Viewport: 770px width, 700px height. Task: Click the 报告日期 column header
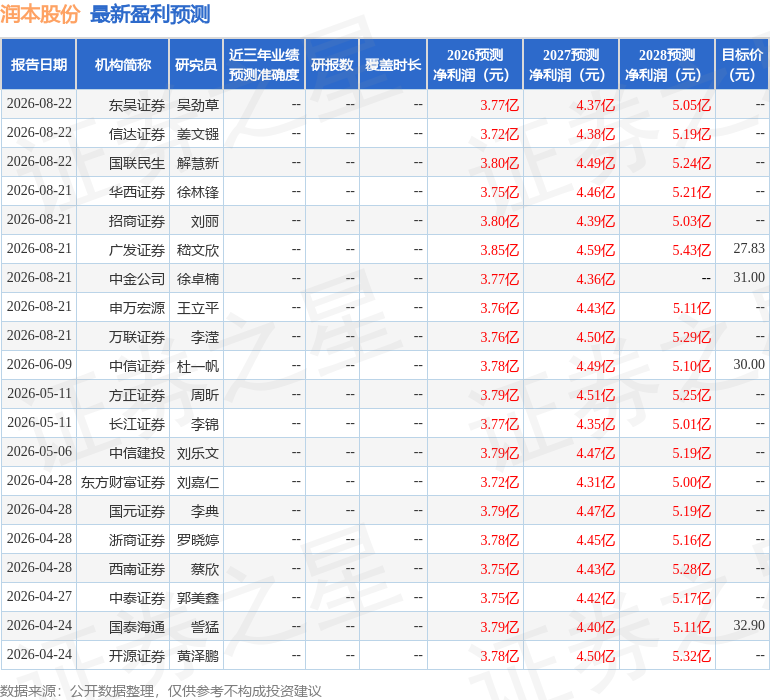pyautogui.click(x=38, y=64)
